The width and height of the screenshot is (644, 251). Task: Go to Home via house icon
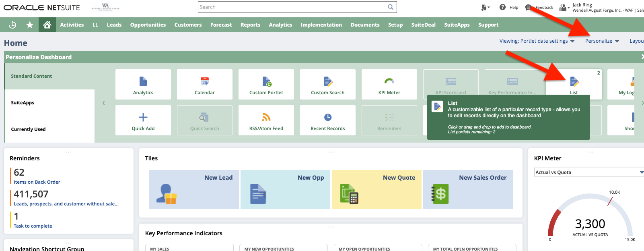click(x=47, y=25)
